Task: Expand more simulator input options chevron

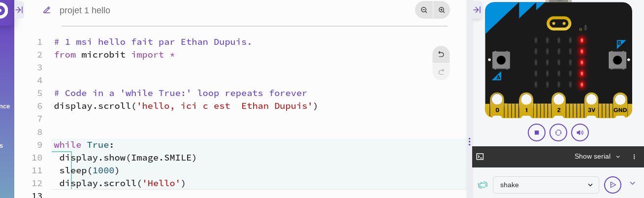Action: pyautogui.click(x=633, y=183)
